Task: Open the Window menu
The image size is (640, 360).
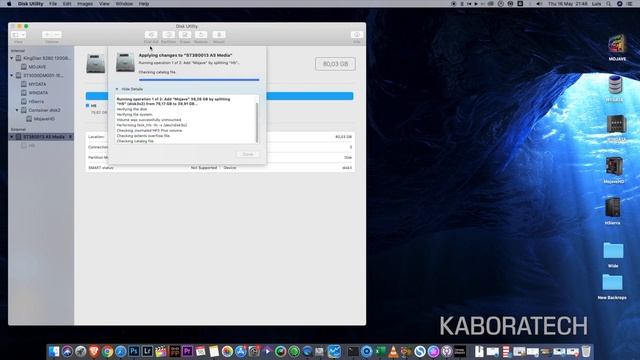Action: coord(124,4)
